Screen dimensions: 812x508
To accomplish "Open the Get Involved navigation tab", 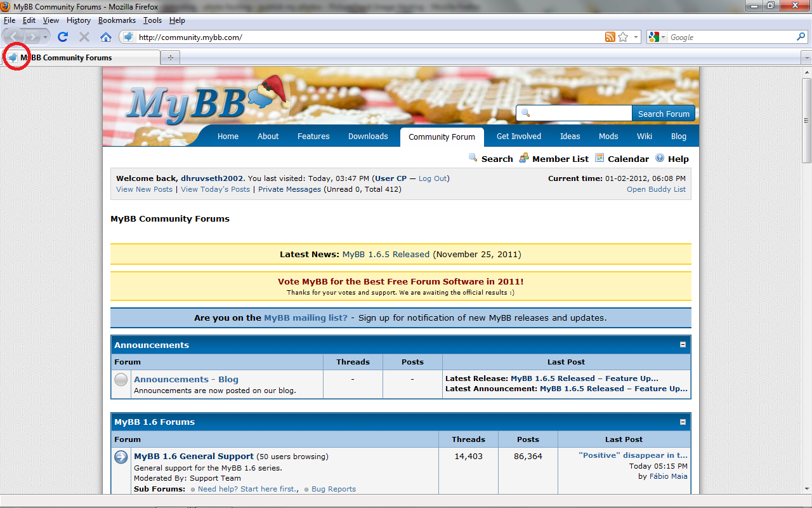I will 519,137.
